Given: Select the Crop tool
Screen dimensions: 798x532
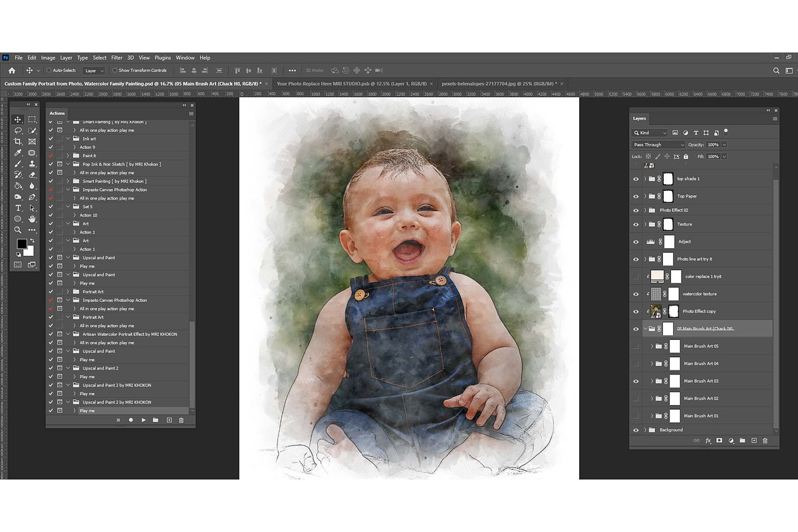Looking at the screenshot, I should click(18, 142).
